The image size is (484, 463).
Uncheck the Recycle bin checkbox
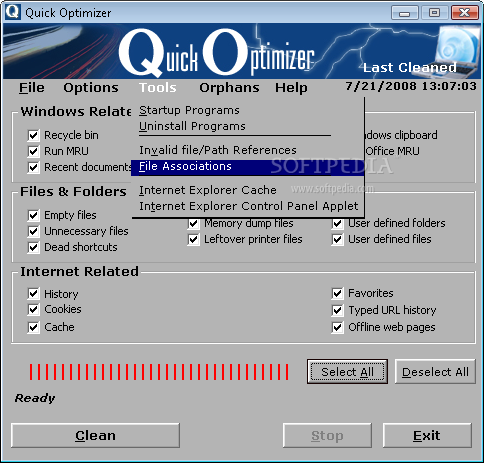(33, 135)
